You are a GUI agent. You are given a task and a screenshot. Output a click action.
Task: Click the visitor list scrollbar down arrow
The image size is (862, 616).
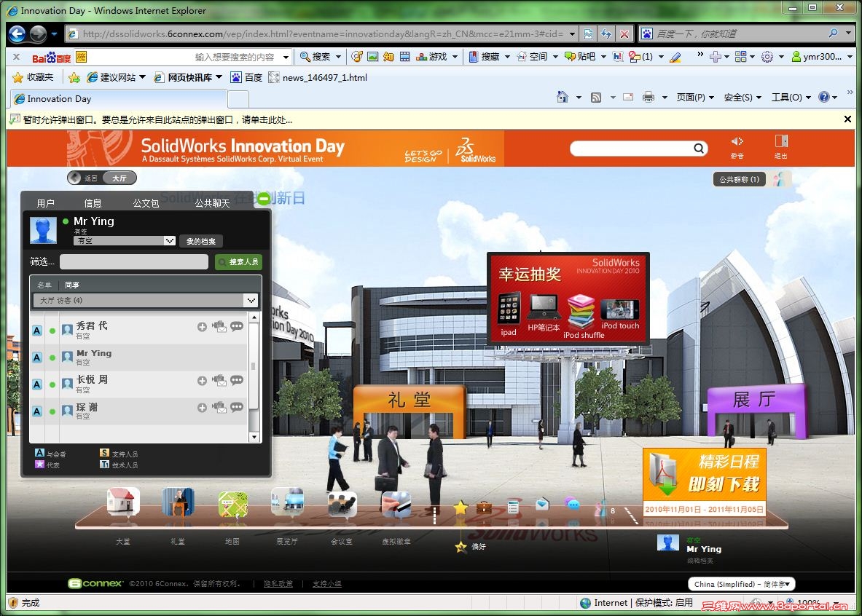pos(254,438)
